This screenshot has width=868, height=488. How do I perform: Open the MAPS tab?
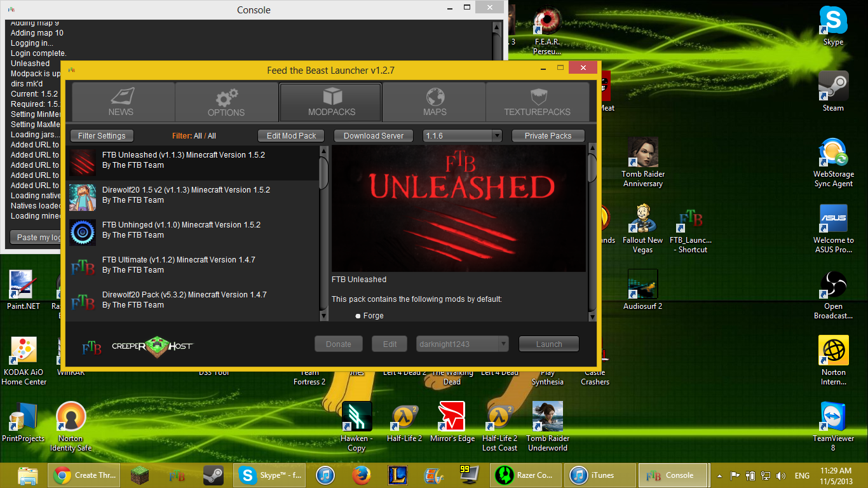[435, 102]
